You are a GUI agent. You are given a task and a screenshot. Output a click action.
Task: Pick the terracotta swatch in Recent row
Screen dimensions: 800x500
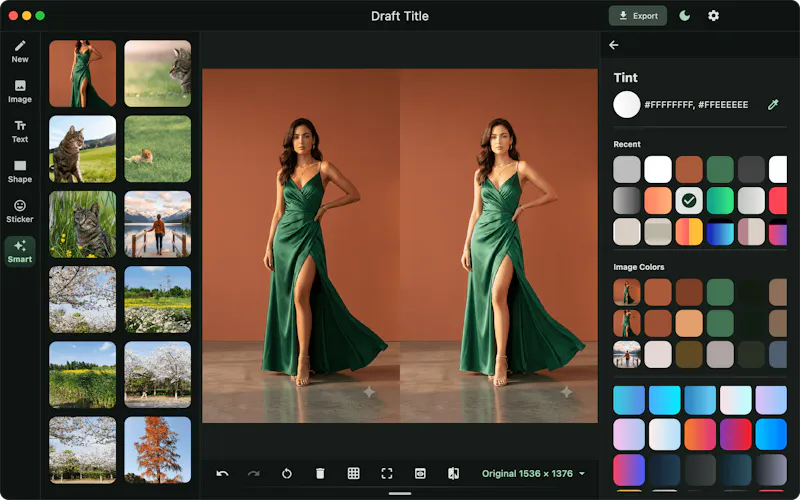point(689,169)
